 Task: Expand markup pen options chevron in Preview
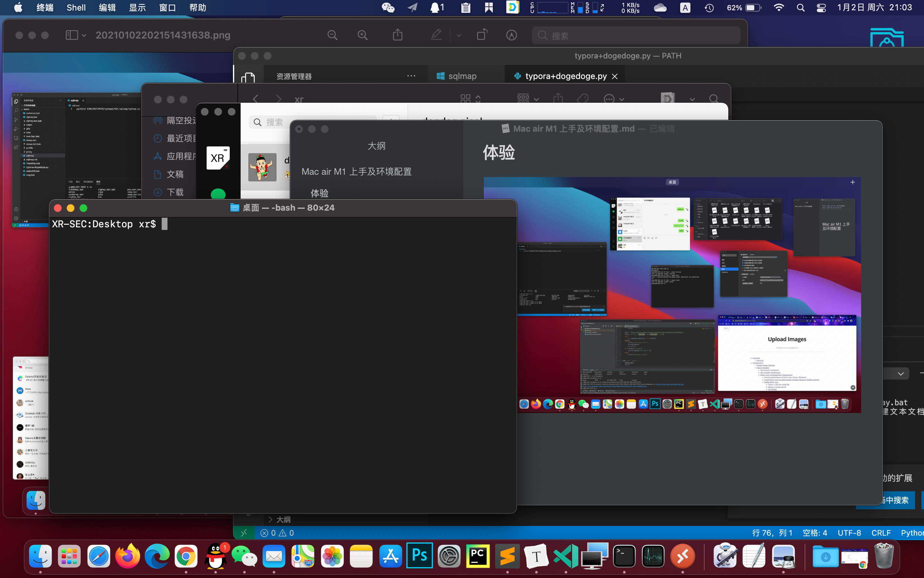click(x=459, y=36)
